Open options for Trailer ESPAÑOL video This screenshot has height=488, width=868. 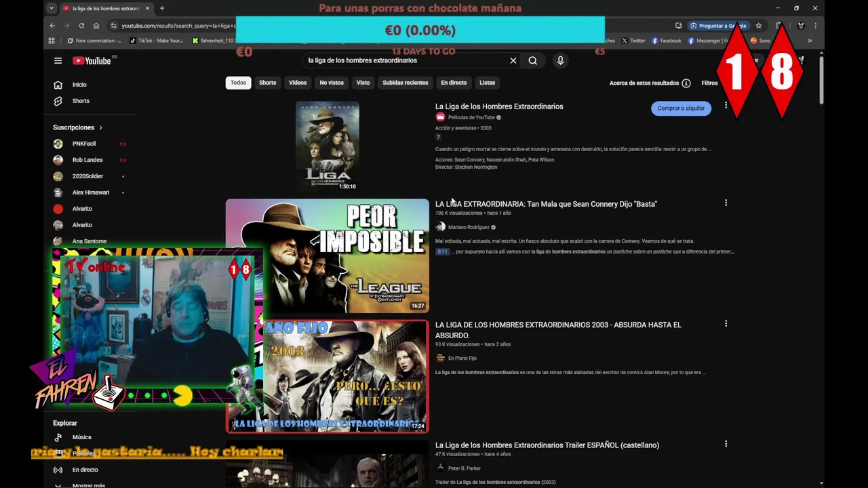(726, 444)
